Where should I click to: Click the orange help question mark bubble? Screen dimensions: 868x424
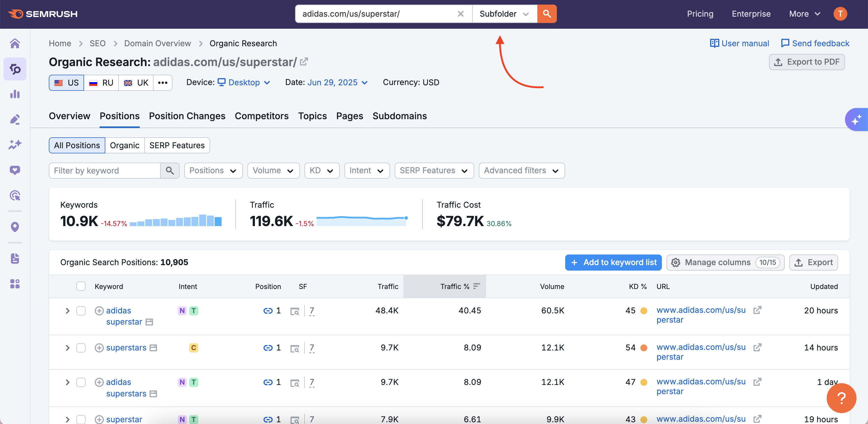tap(841, 398)
